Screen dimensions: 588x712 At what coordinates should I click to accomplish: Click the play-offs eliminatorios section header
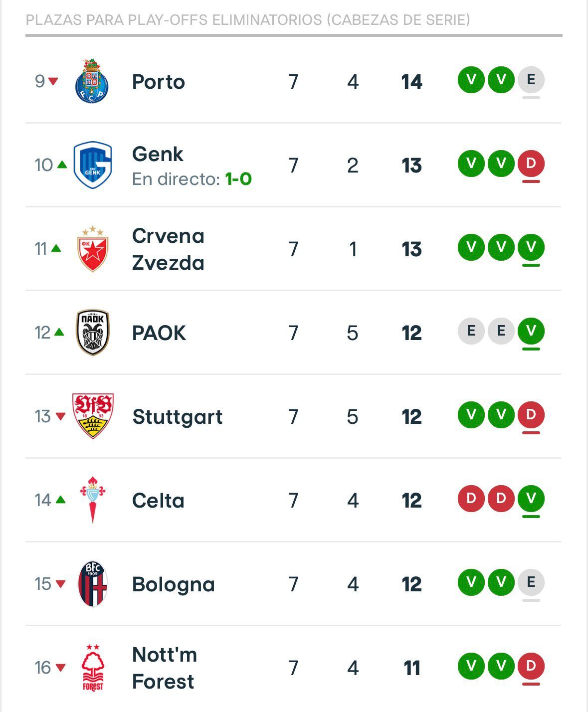[248, 20]
